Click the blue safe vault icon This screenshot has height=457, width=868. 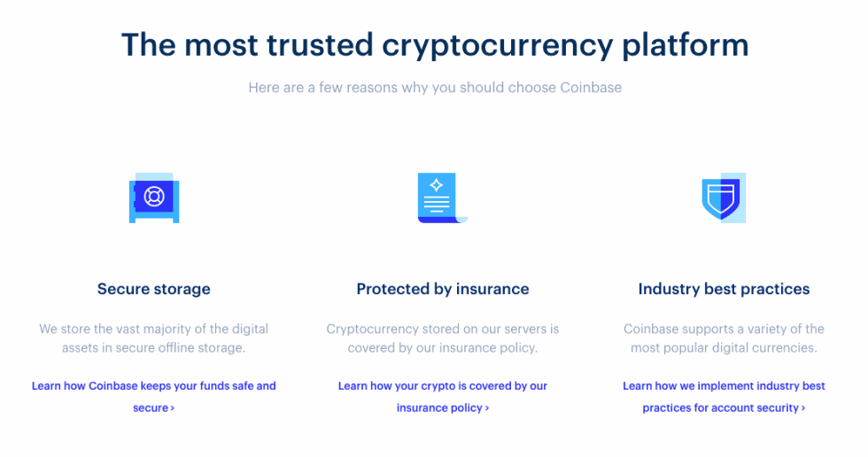point(154,198)
